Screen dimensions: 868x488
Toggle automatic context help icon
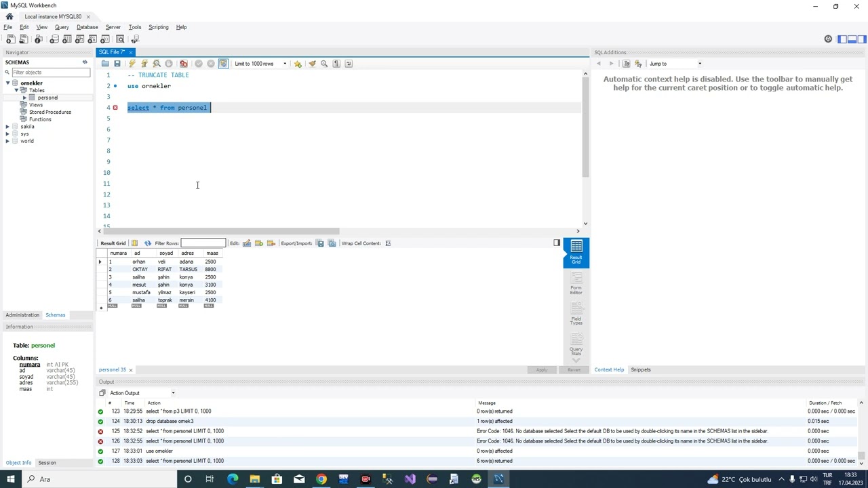click(638, 64)
